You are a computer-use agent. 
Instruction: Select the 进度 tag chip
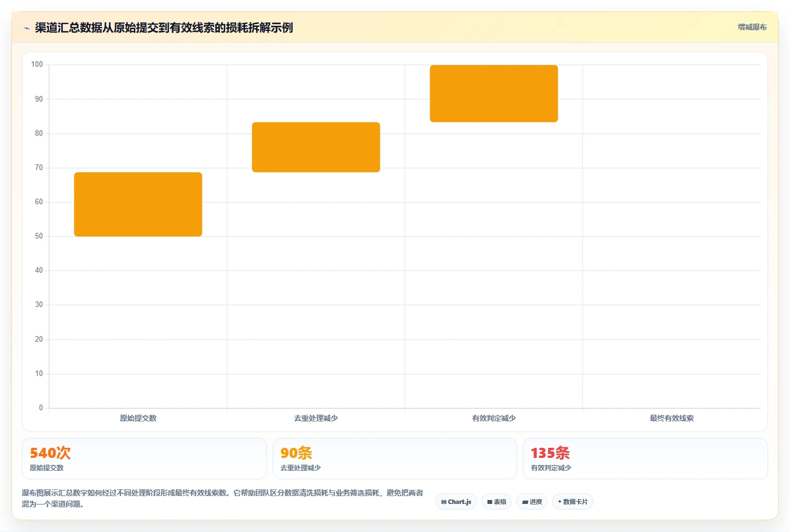(x=532, y=502)
